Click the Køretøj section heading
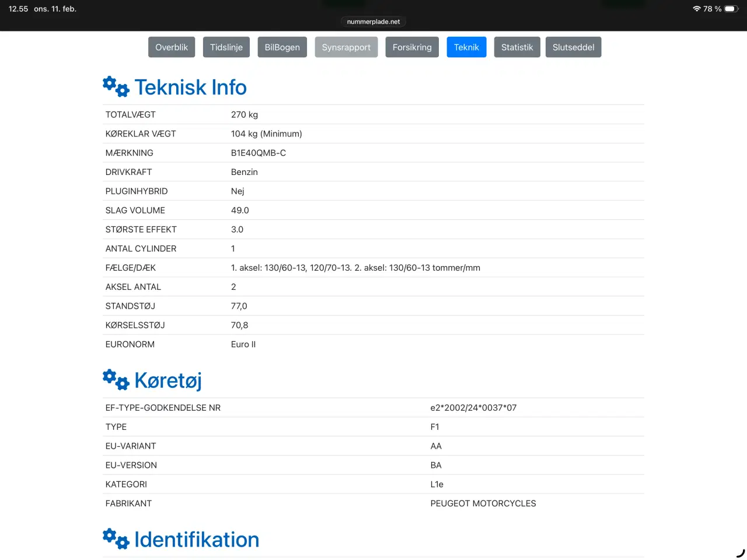747x560 pixels. (x=168, y=380)
